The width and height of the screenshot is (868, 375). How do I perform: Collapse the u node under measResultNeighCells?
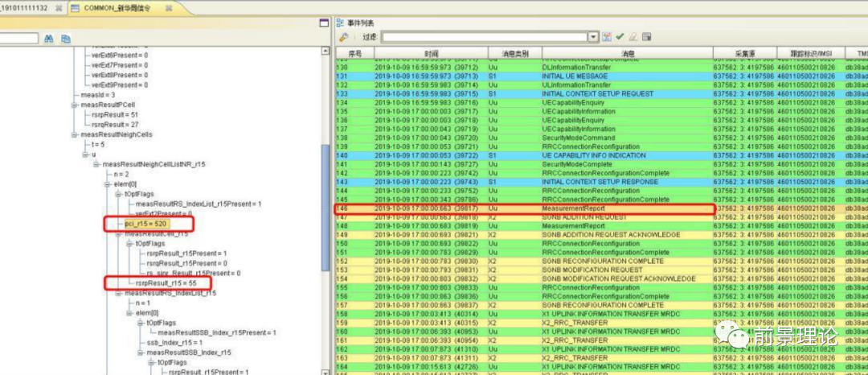(86, 155)
